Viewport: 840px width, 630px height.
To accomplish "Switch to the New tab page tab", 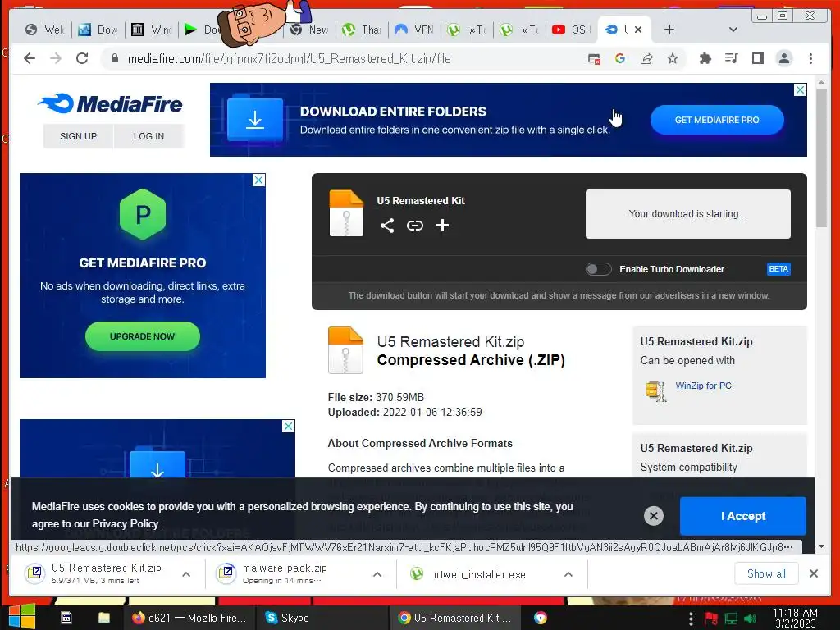I will (x=309, y=30).
